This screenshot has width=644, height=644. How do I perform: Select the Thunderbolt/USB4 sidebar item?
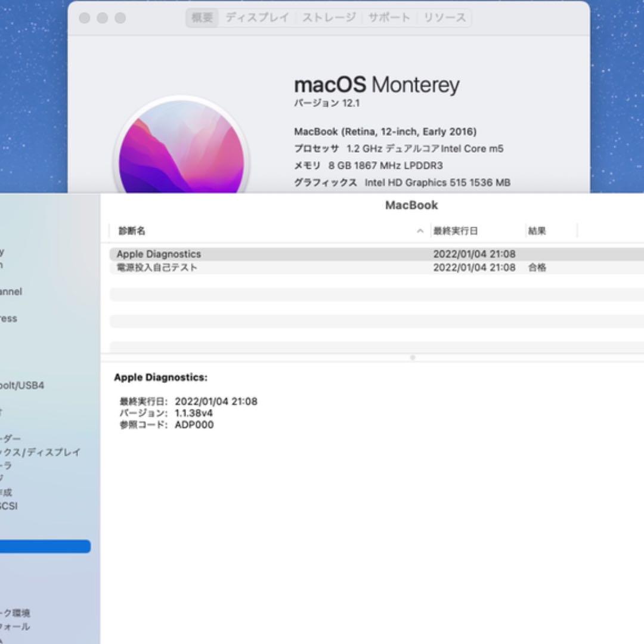click(x=22, y=386)
